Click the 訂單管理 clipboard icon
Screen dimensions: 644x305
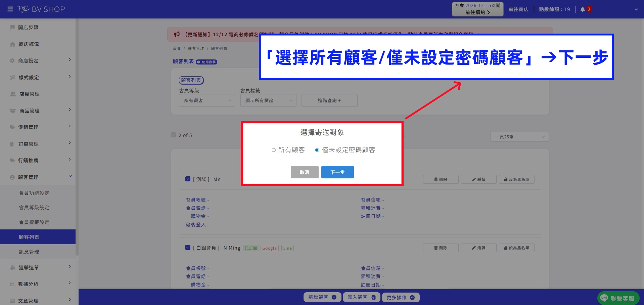(x=12, y=144)
